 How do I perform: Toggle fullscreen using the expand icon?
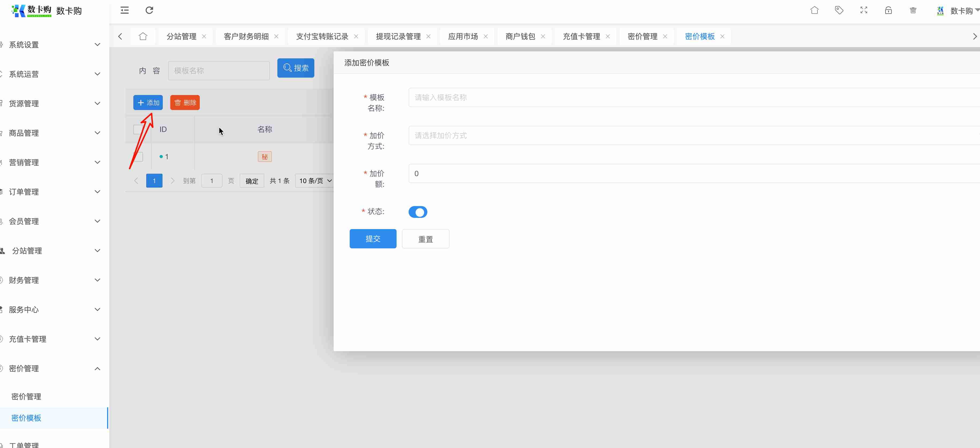tap(864, 10)
